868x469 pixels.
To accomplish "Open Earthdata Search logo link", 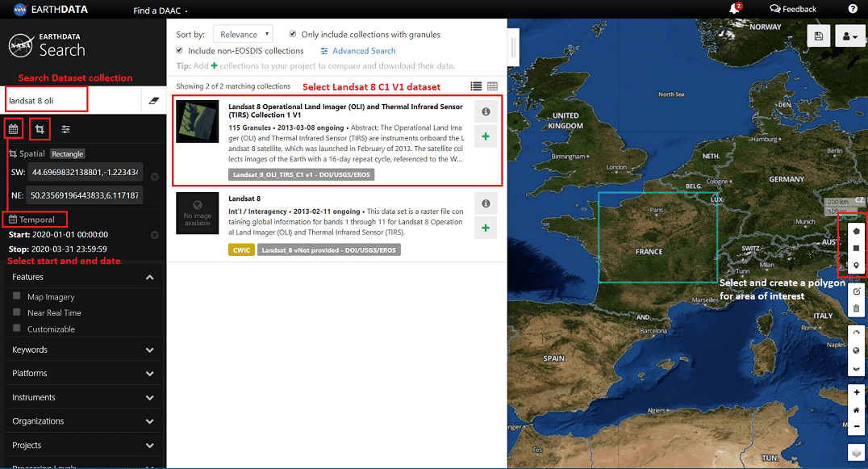I will 47,45.
